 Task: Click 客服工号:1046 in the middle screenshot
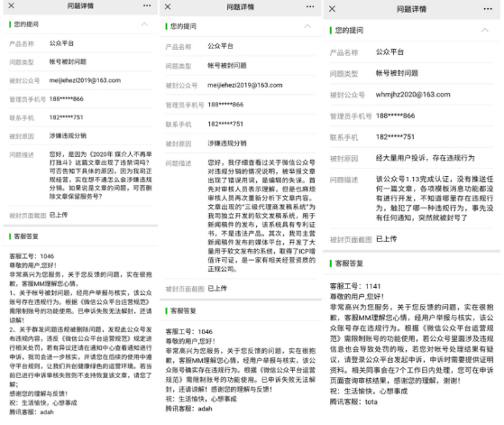(189, 331)
